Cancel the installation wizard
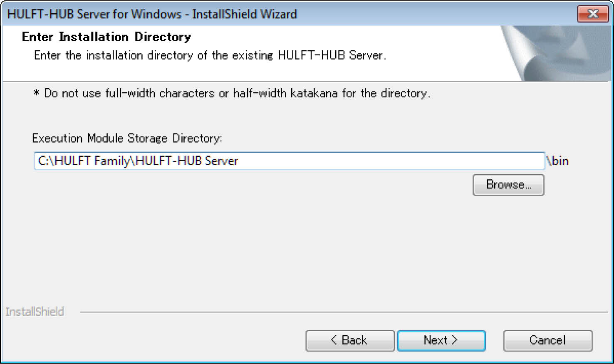Viewport: 614px width, 364px height. (547, 340)
